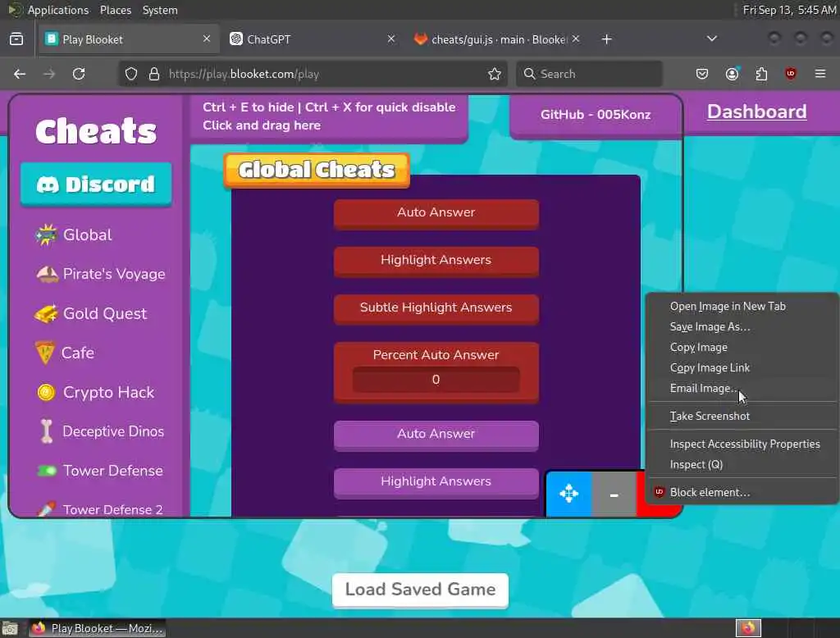Click the Load Saved Game button

[420, 590]
